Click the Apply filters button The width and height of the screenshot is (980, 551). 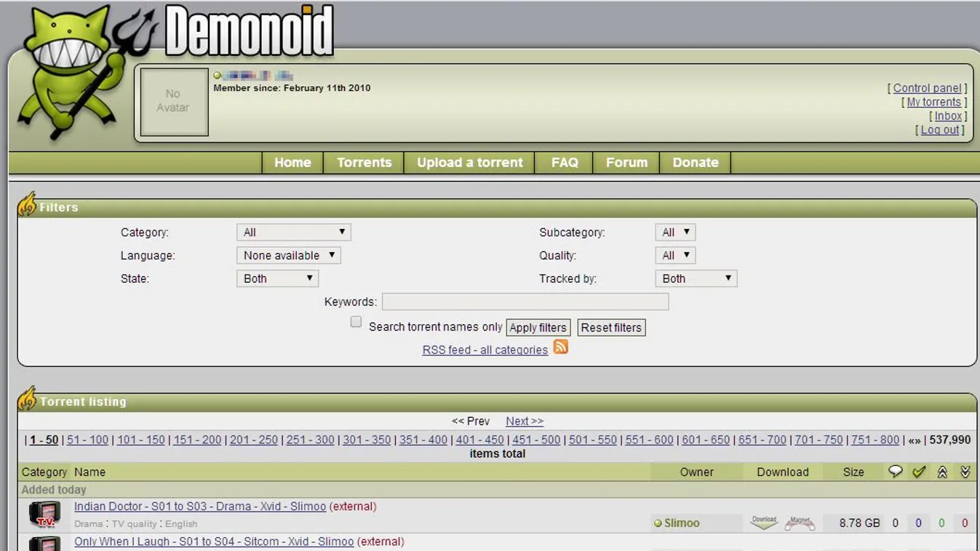click(538, 328)
